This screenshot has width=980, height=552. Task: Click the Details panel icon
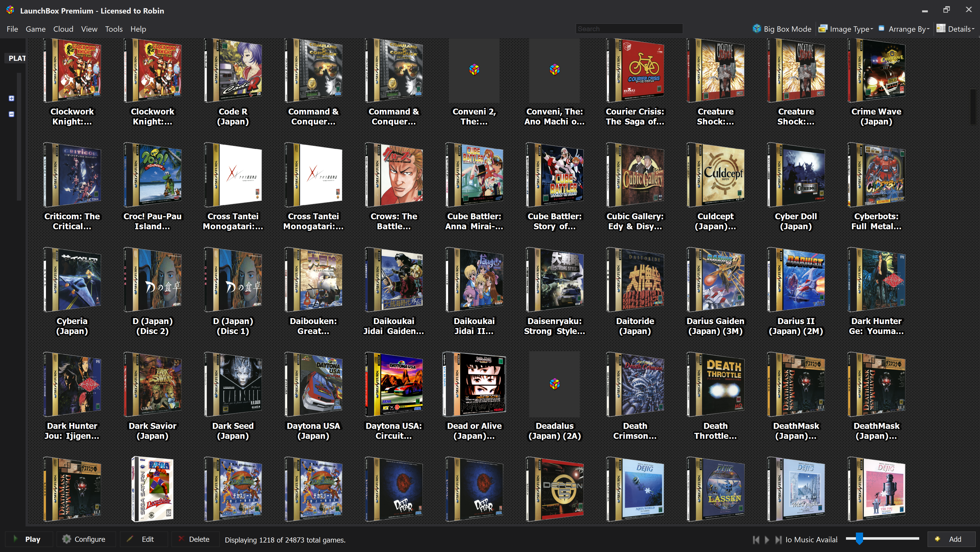tap(940, 29)
